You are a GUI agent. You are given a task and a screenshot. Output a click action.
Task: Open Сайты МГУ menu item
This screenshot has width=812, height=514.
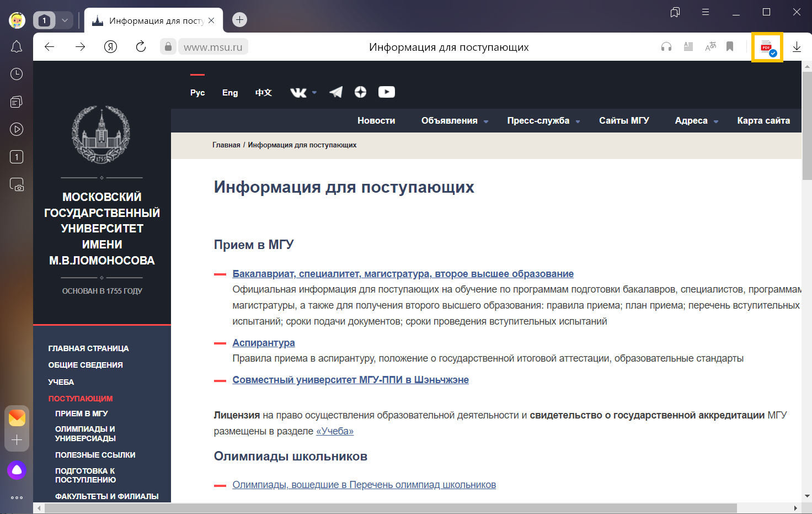click(624, 120)
